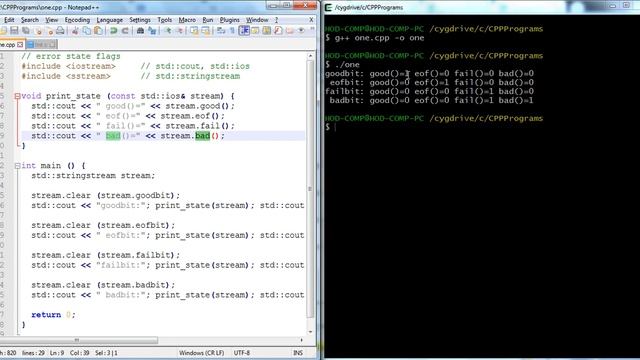Collapse the main function fold marker
This screenshot has height=360, width=640.
17,166
